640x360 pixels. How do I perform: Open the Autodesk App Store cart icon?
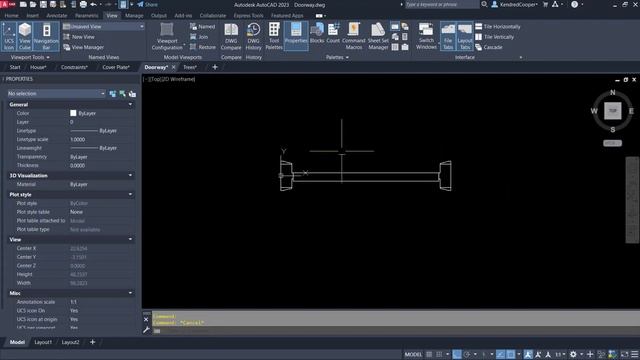[546, 4]
